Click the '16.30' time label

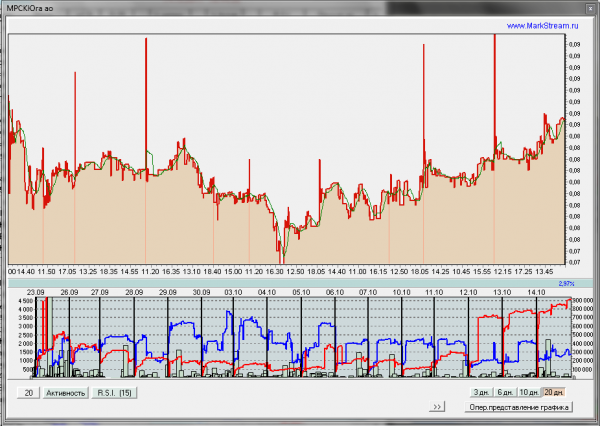[275, 272]
